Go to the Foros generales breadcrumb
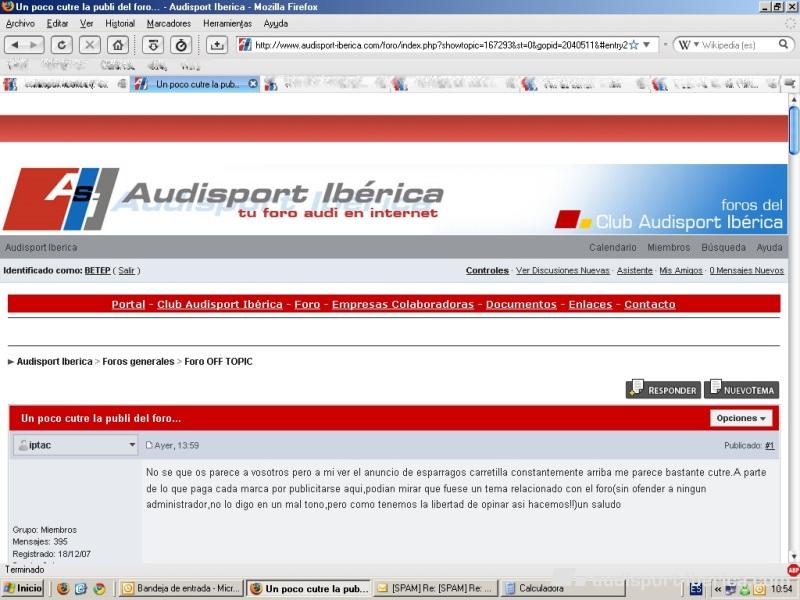Image resolution: width=800 pixels, height=600 pixels. point(138,362)
